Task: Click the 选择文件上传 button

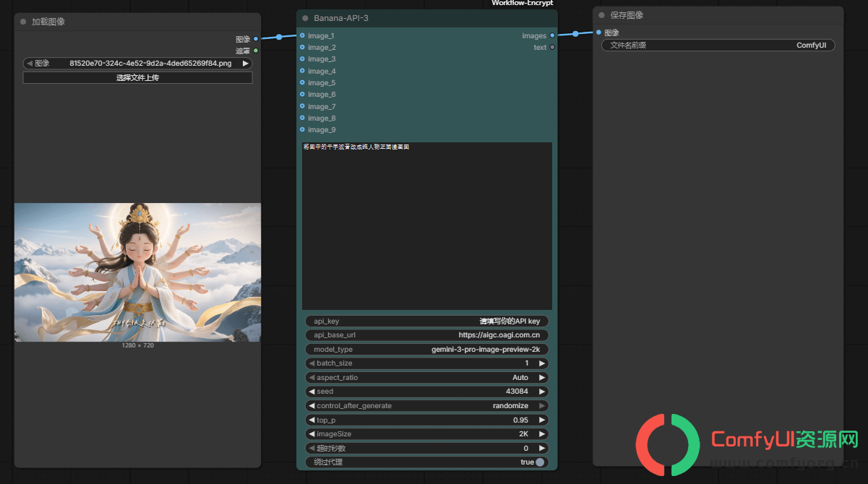Action: [137, 77]
